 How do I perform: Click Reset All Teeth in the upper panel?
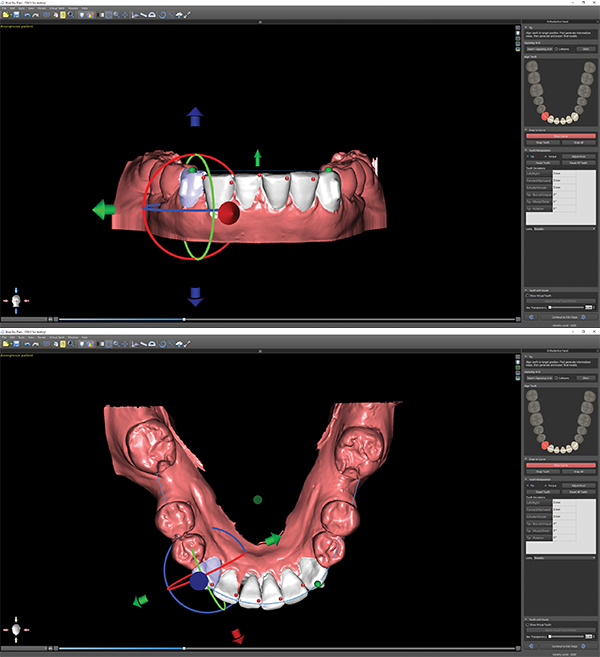[578, 163]
